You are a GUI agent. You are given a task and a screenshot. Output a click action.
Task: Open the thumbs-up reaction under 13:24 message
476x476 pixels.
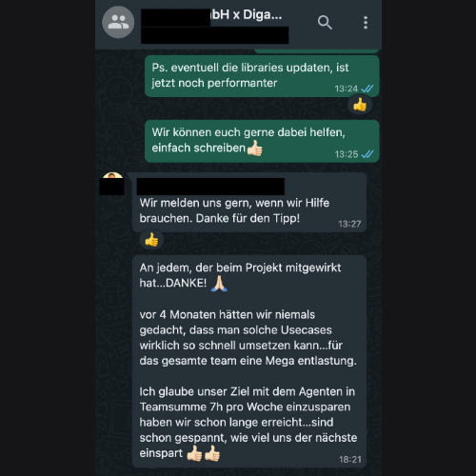coord(360,105)
